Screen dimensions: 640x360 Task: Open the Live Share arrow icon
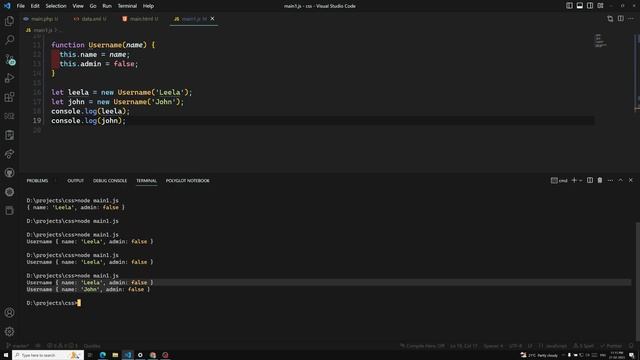9,154
